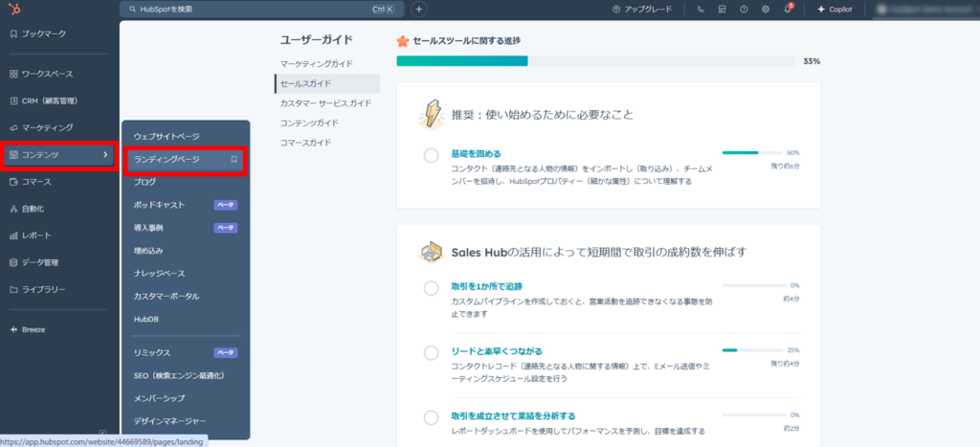The height and width of the screenshot is (447, 980).
Task: Expand the コンテンツ sidebar menu
Action: [x=59, y=154]
